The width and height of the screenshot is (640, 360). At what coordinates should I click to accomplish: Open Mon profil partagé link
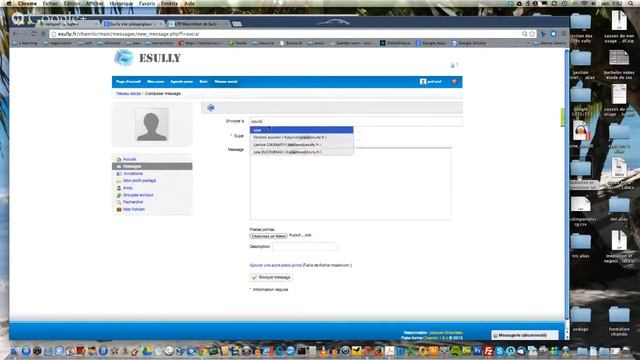[139, 180]
